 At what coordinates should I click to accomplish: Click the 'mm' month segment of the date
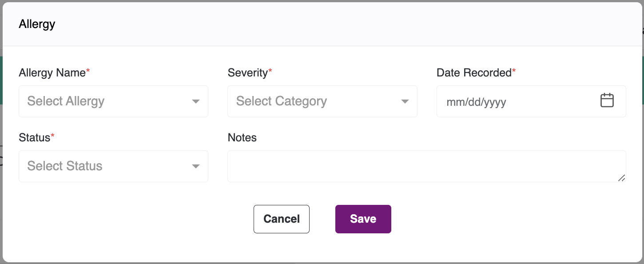pyautogui.click(x=453, y=102)
